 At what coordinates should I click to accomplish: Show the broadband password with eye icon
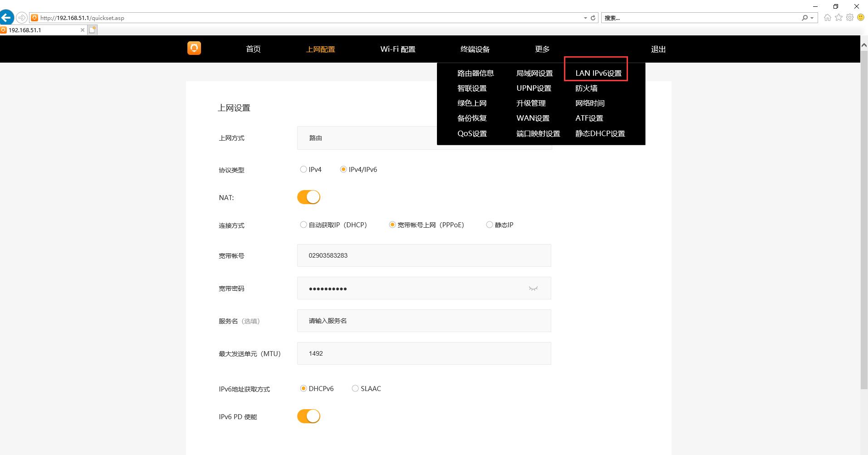pyautogui.click(x=533, y=289)
